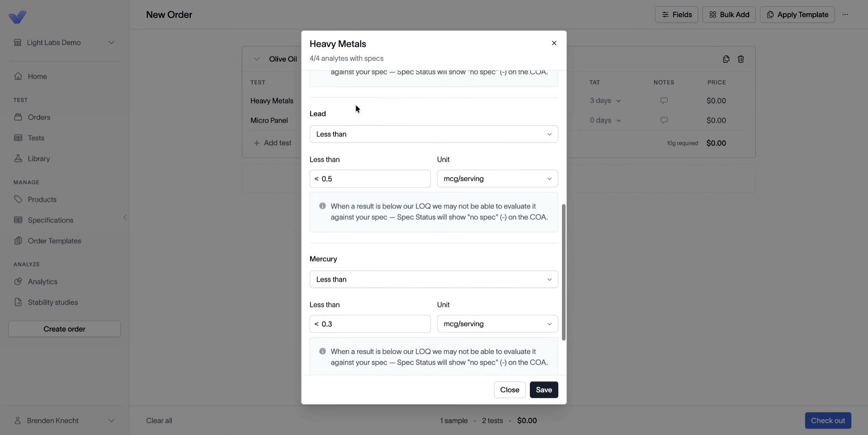Click the info icon under Lead spec
The height and width of the screenshot is (435, 868).
point(322,206)
